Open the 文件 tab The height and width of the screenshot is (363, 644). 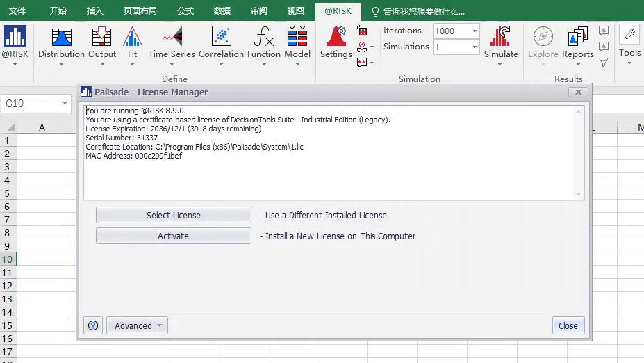click(17, 11)
